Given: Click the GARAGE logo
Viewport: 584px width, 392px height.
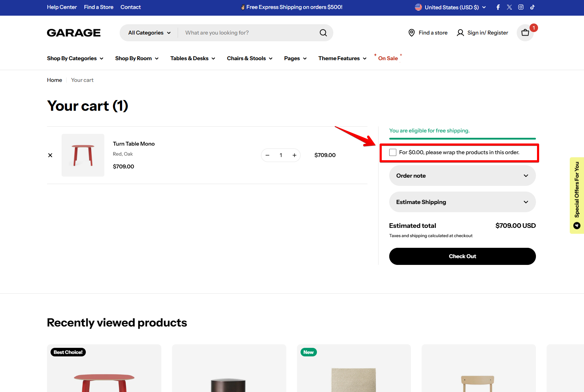Looking at the screenshot, I should (x=74, y=33).
